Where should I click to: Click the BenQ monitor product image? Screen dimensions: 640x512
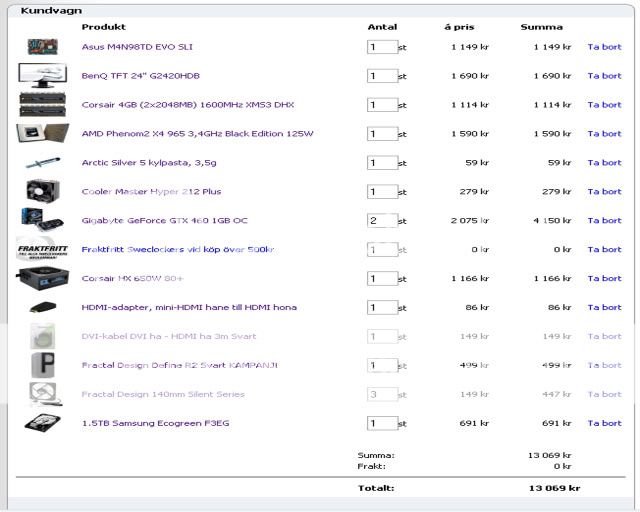click(x=42, y=76)
